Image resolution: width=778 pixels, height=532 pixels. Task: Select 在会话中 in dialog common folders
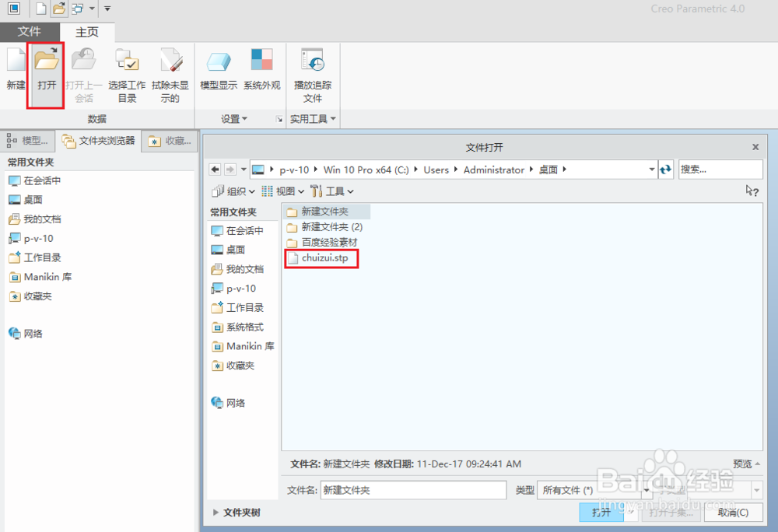coord(237,230)
